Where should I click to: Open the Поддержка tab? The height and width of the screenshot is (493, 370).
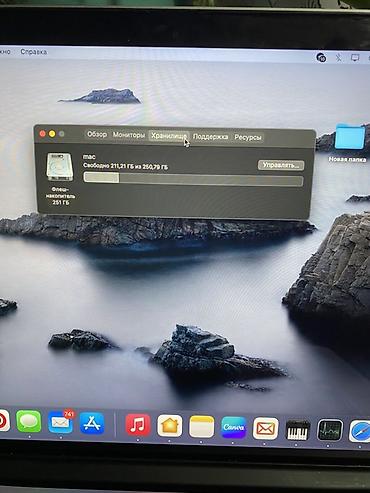210,137
